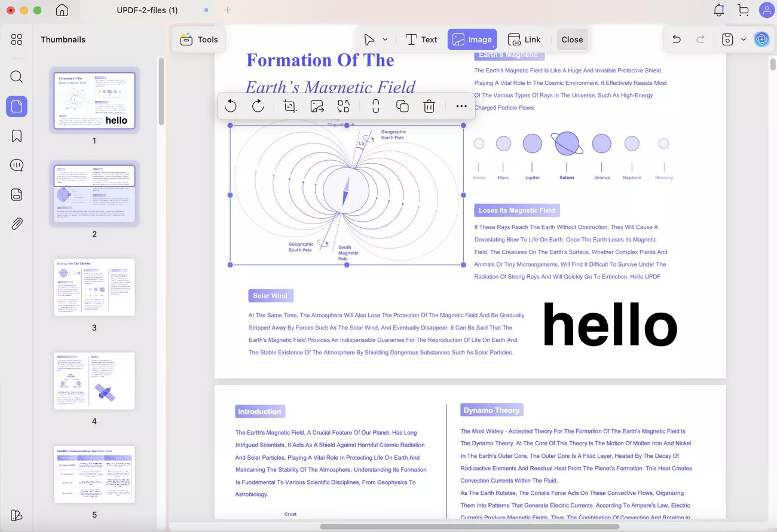Copy the selected image
This screenshot has height=532, width=777.
402,106
